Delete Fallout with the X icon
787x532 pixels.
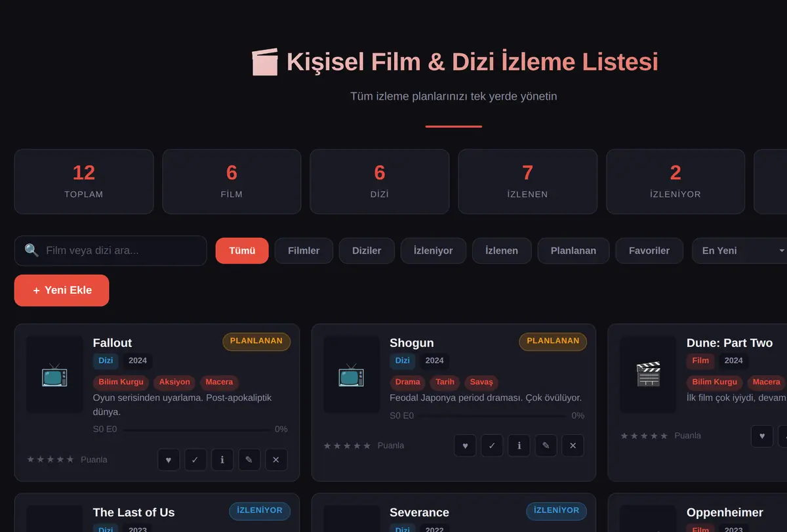pos(276,460)
